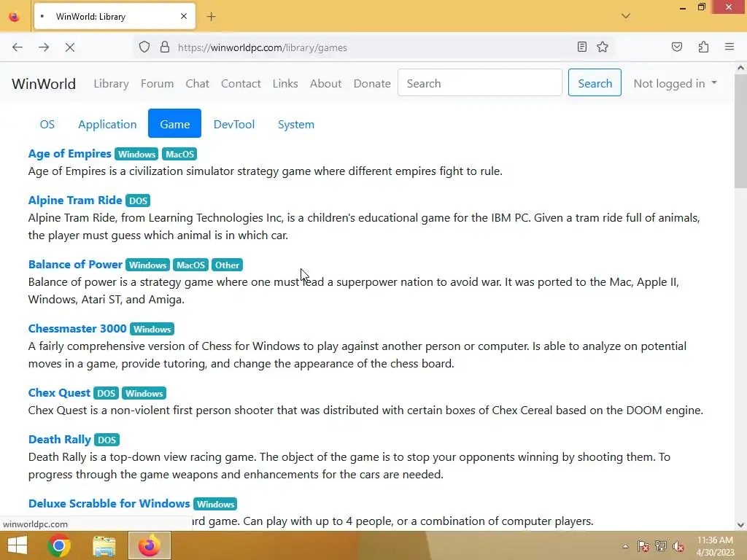Open the Donate nav link
The image size is (747, 560).
tap(372, 83)
